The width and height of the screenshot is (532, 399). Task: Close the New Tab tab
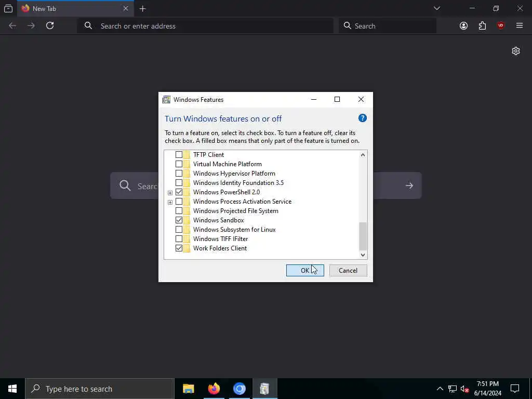click(x=126, y=8)
